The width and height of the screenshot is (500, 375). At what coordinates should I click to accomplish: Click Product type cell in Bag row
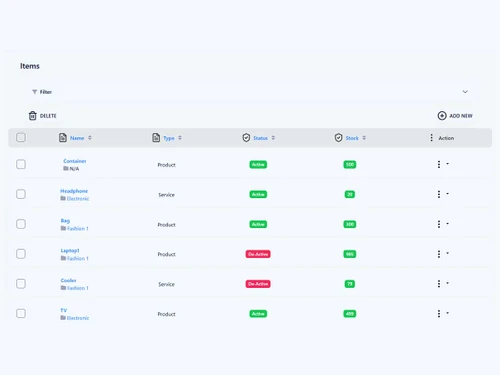[x=166, y=225]
